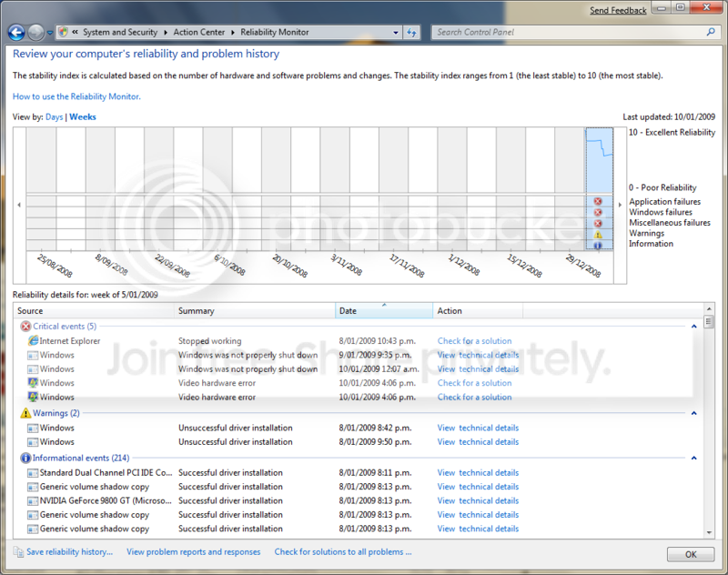The image size is (728, 575).
Task: Sort by the Date column header
Action: (384, 311)
